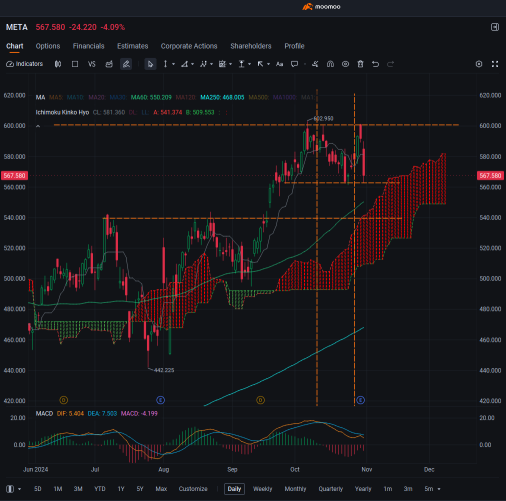Open the Corporate Actions tab
The image size is (506, 501).
[189, 46]
